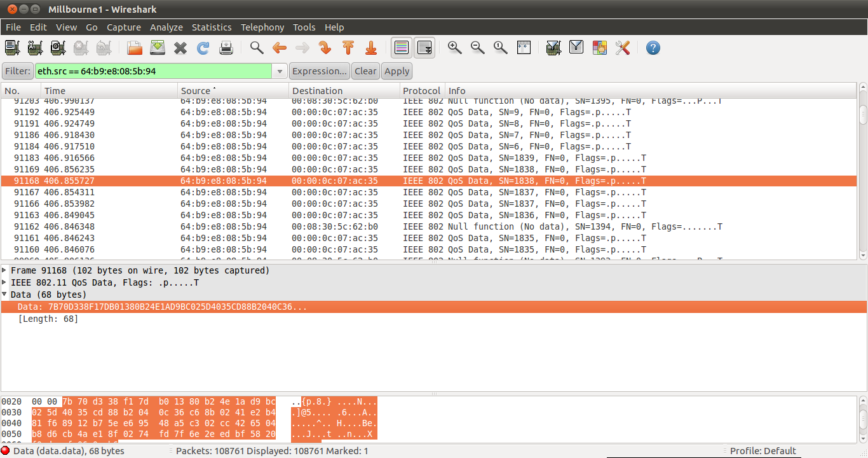The image size is (868, 458).
Task: Click the Profile: Default status entry
Action: [x=763, y=451]
